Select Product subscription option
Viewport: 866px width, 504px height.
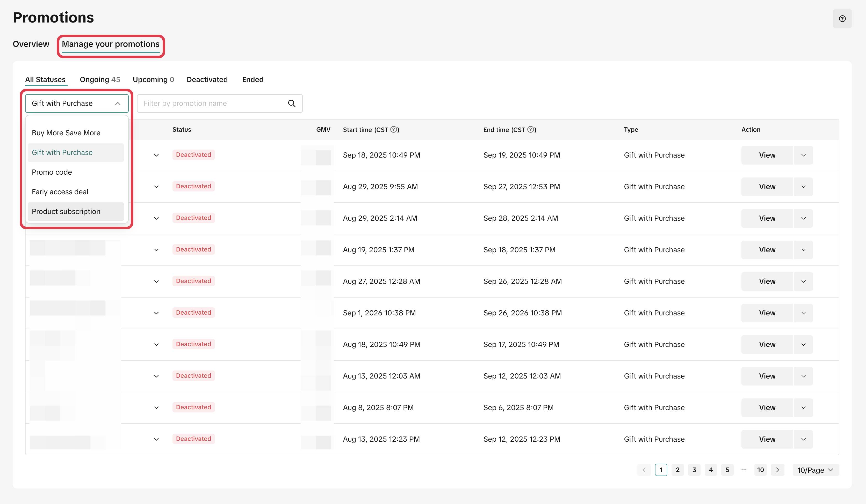(66, 211)
